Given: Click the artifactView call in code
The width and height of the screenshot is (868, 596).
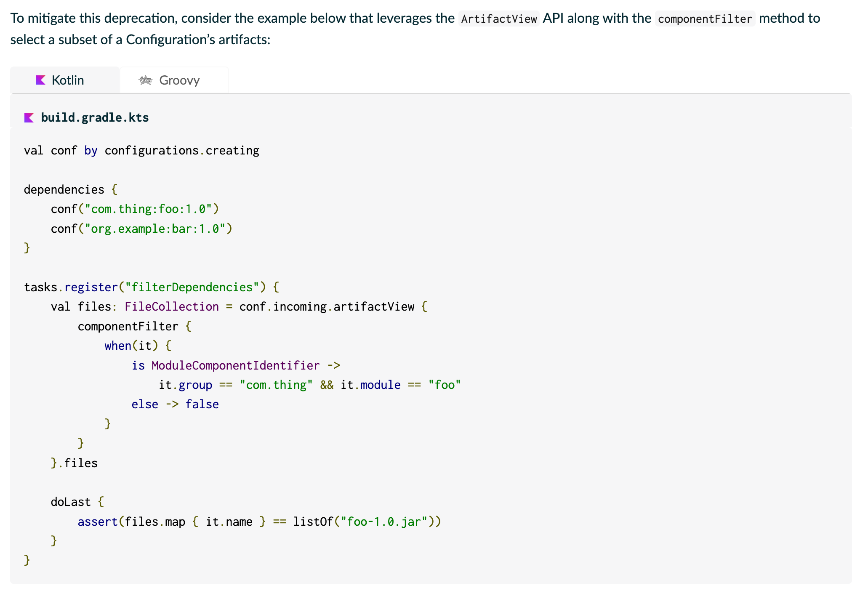Looking at the screenshot, I should 374,307.
